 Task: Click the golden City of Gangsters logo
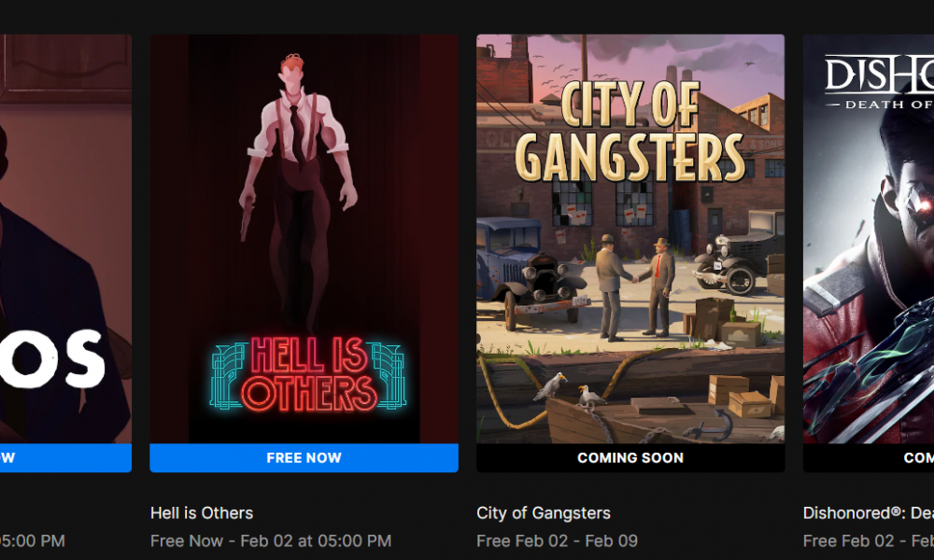630,131
